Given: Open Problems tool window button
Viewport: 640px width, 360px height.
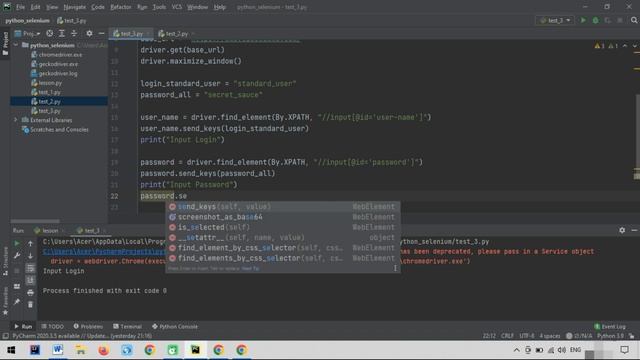Looking at the screenshot, I should pyautogui.click(x=88, y=327).
